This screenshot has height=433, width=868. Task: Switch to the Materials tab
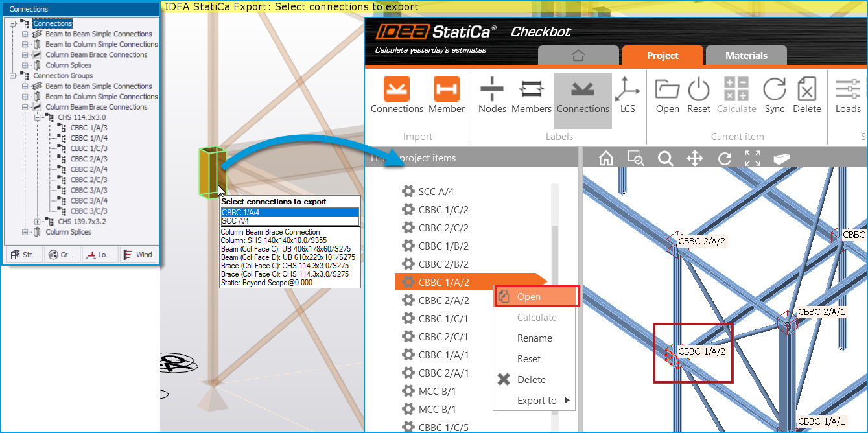coord(746,56)
